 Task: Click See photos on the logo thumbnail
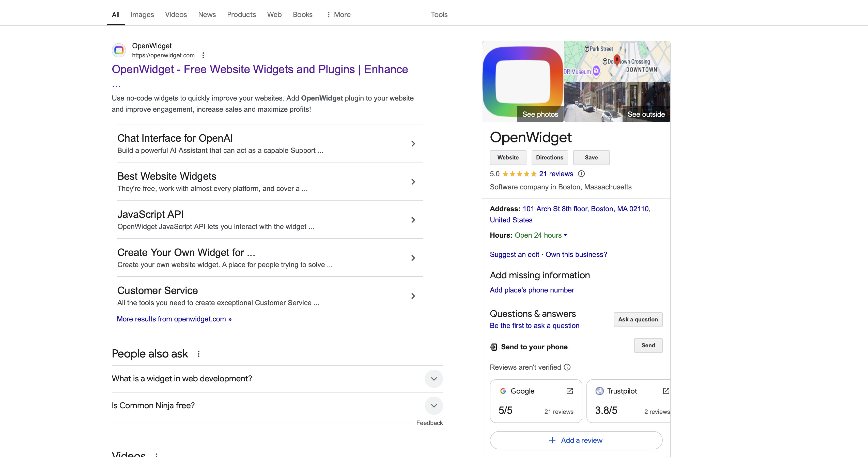tap(540, 114)
